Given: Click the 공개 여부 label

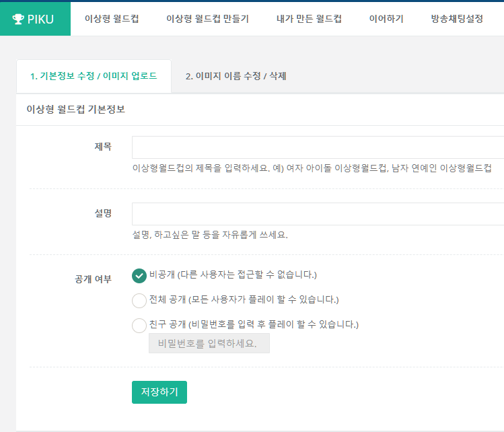Looking at the screenshot, I should point(94,279).
